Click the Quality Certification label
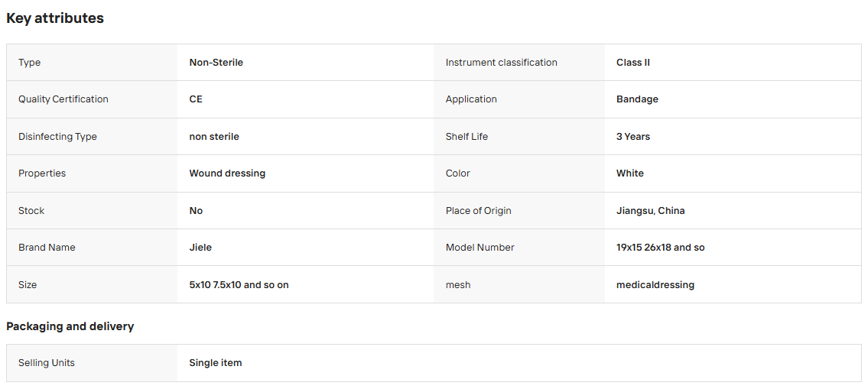The height and width of the screenshot is (389, 868). (x=63, y=99)
